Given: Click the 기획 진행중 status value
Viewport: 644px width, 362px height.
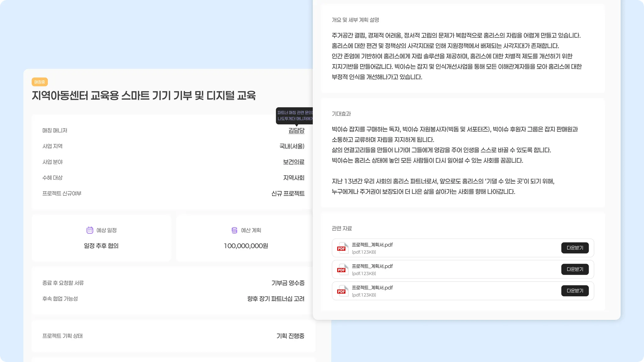Looking at the screenshot, I should [x=290, y=336].
